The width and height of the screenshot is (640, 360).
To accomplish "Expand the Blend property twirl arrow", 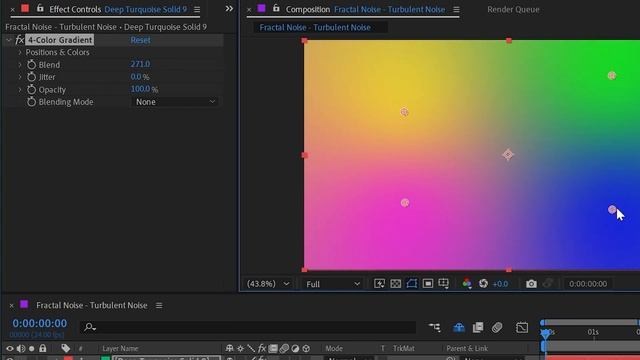I will [20, 64].
